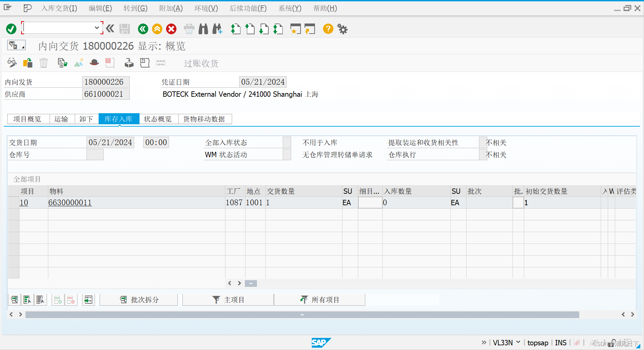Image resolution: width=644 pixels, height=350 pixels.
Task: Click the red hat icon
Action: pos(94,63)
